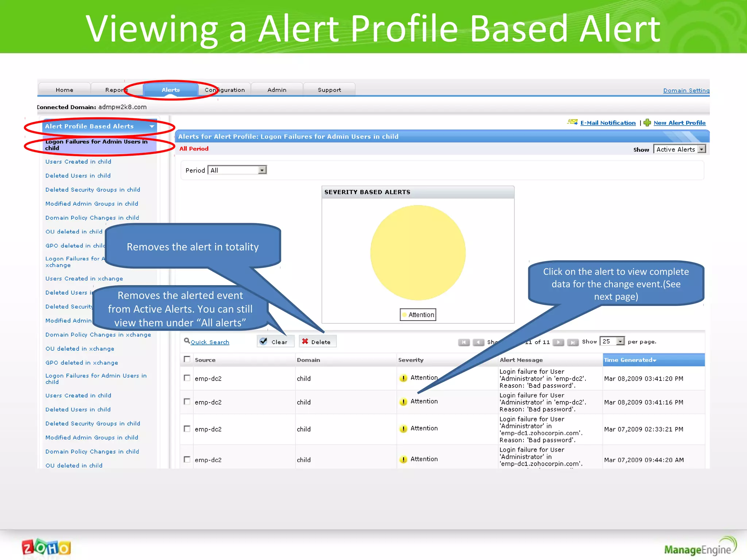The width and height of the screenshot is (747, 560).
Task: Go to last page of alerts
Action: tap(573, 342)
